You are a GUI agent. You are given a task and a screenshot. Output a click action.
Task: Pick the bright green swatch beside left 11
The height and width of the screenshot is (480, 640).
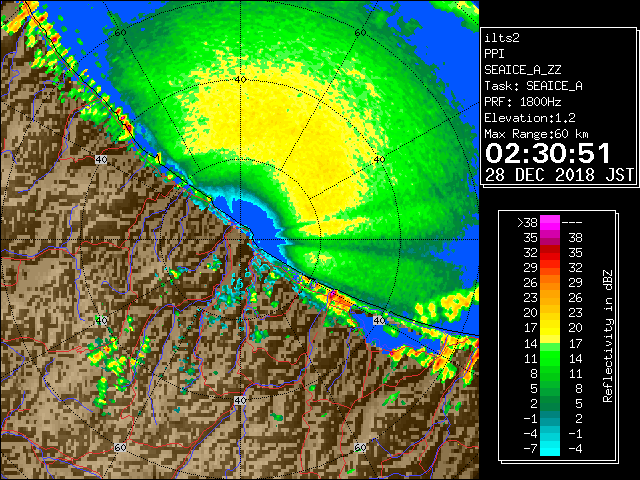pyautogui.click(x=550, y=358)
